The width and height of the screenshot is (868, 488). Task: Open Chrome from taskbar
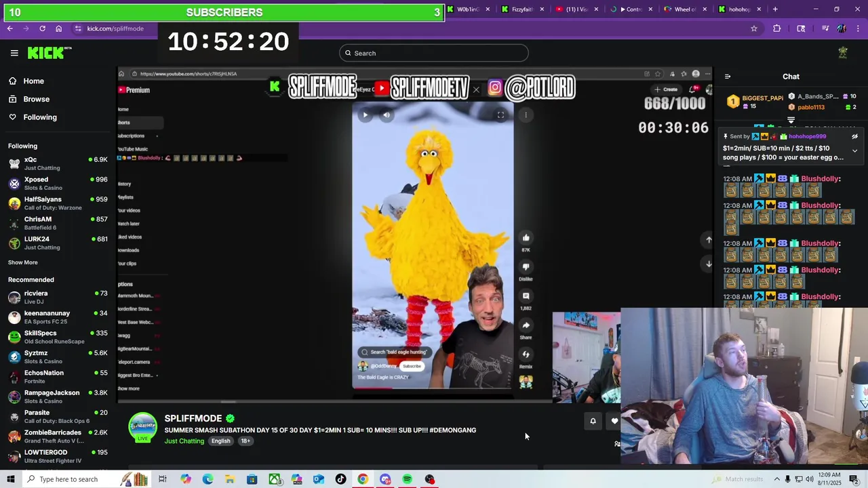(363, 479)
